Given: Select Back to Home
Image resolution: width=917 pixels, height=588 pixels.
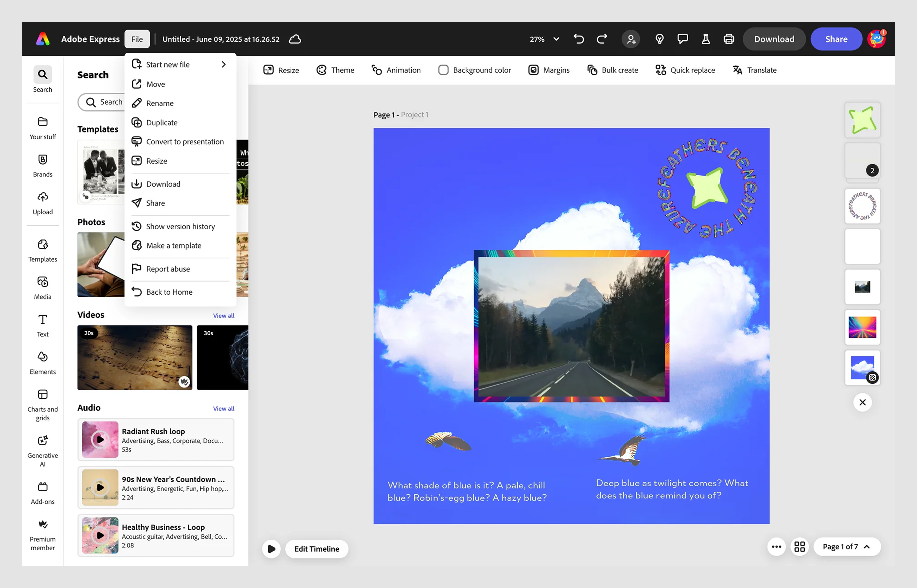Looking at the screenshot, I should click(x=180, y=292).
